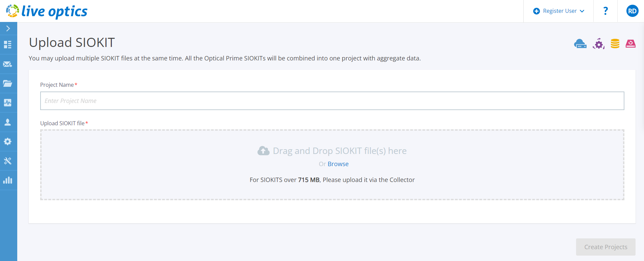The height and width of the screenshot is (261, 644).
Task: Open the bar chart sidebar icon
Action: tap(8, 180)
